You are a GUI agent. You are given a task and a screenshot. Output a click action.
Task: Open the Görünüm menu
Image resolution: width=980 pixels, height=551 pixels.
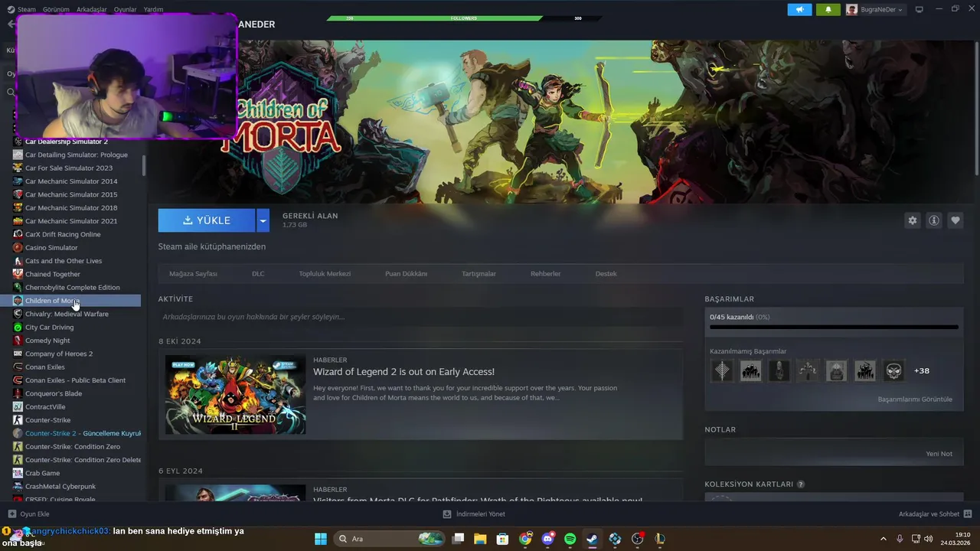coord(56,9)
